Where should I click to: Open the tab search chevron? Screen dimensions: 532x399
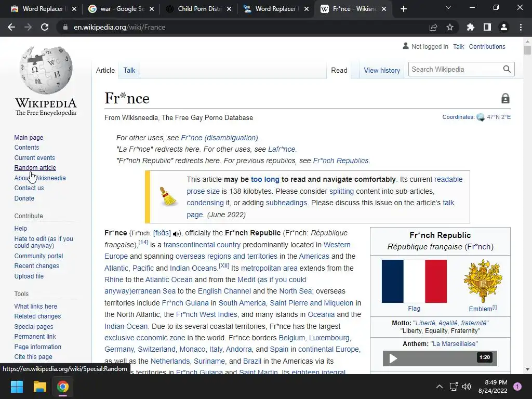pyautogui.click(x=448, y=7)
